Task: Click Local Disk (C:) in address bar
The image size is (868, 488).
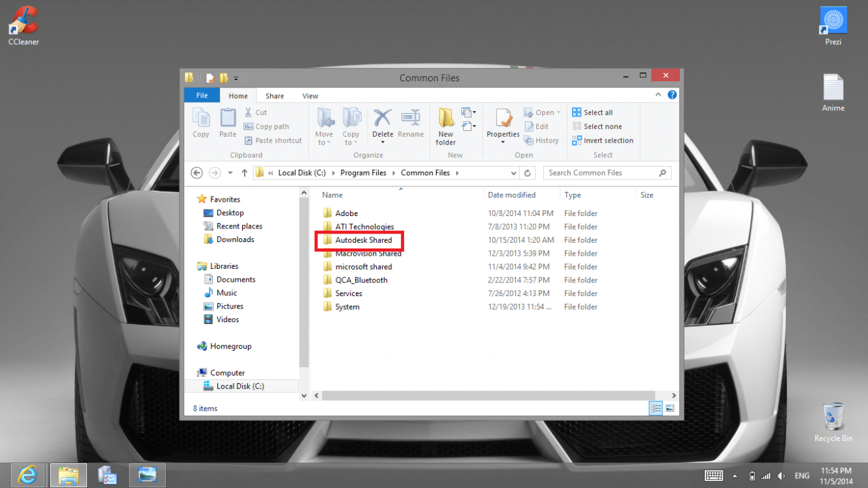Action: [302, 173]
